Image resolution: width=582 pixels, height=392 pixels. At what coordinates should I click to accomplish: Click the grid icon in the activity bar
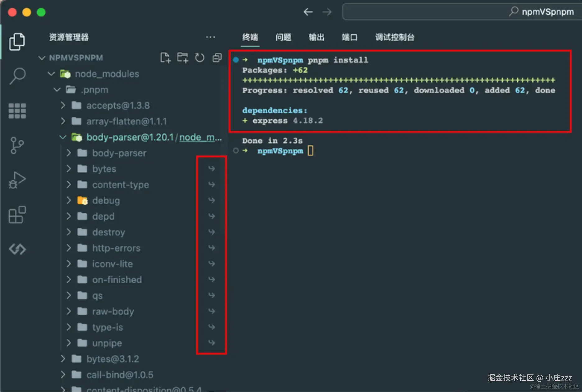(x=17, y=111)
